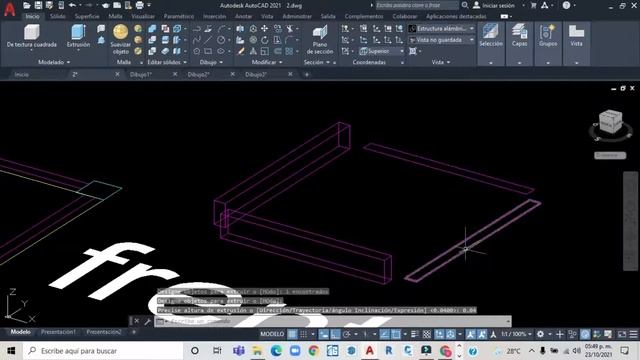Open the Vista no guardada dropdown
Image resolution: width=640 pixels, height=360 pixels.
pyautogui.click(x=442, y=40)
